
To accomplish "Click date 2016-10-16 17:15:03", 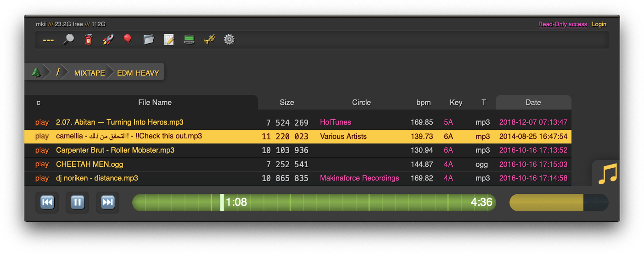I will click(533, 164).
